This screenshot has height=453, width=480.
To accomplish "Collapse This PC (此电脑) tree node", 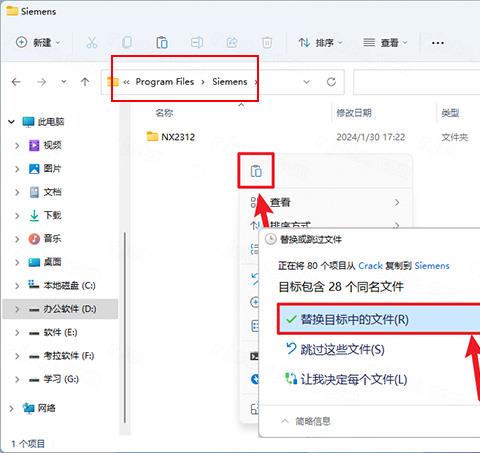I will point(12,122).
